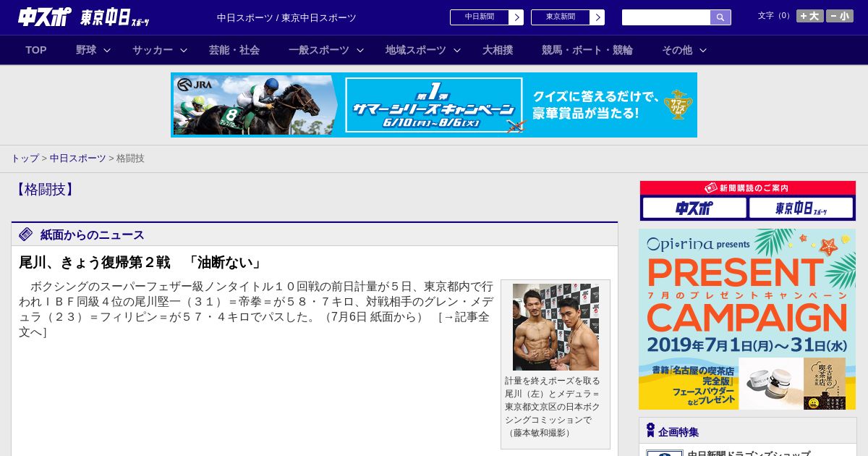This screenshot has width=868, height=456.
Task: Open the サッカー menu
Action: coord(153,50)
